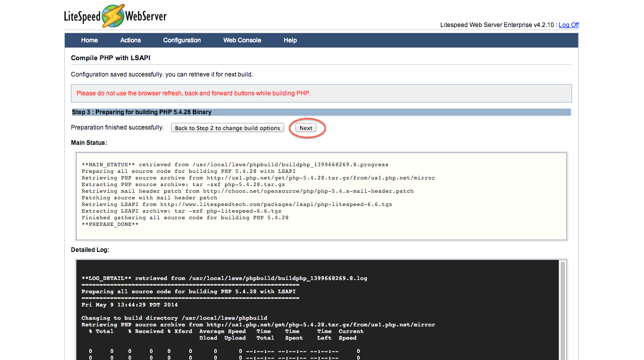This screenshot has height=360, width=644.
Task: Open the Home menu
Action: tap(89, 40)
